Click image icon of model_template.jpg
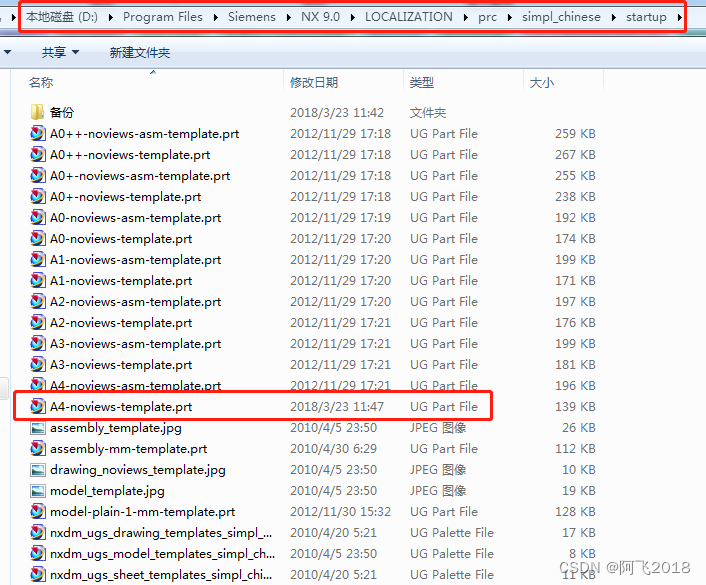706x585 pixels. point(37,491)
